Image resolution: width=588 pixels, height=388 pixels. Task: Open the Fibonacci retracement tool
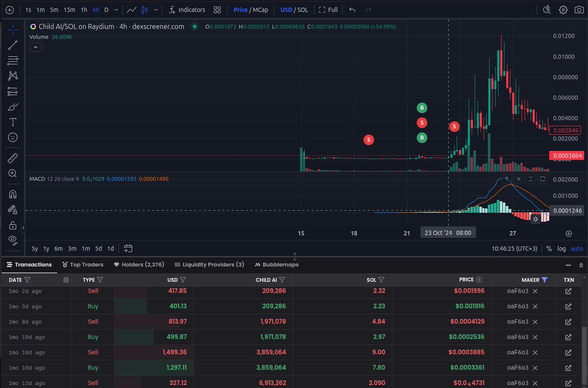13,60
